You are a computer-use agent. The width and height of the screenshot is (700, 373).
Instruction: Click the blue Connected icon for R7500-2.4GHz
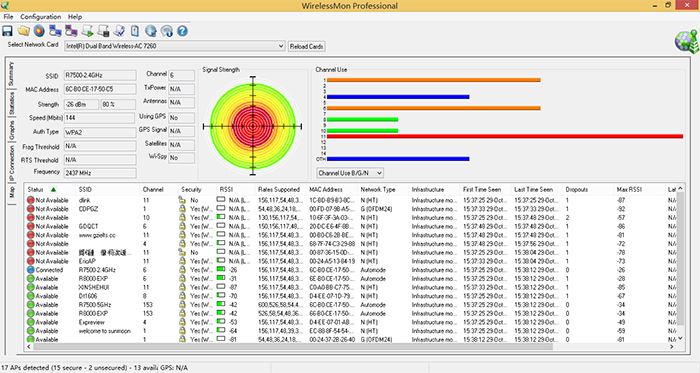pyautogui.click(x=30, y=270)
